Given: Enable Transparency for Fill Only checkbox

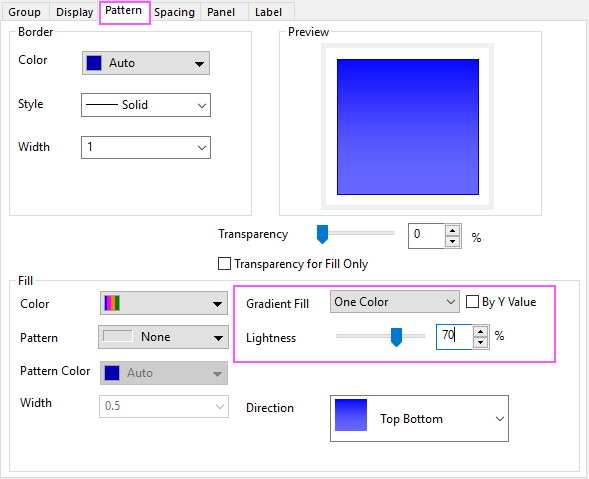Looking at the screenshot, I should tap(224, 264).
